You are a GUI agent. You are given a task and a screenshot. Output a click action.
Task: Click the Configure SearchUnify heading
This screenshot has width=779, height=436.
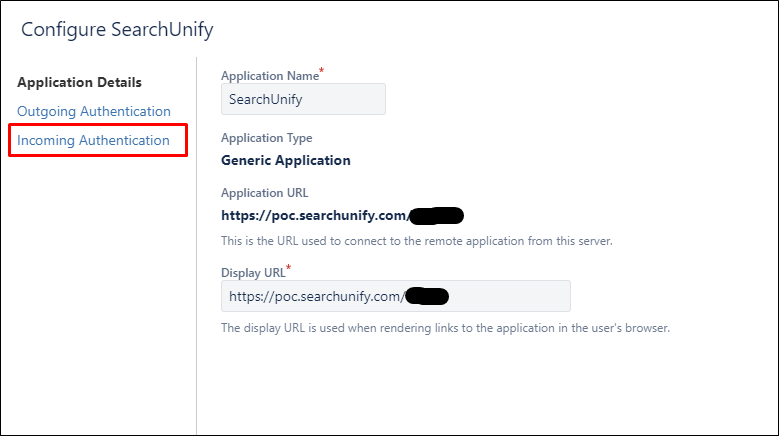[117, 30]
